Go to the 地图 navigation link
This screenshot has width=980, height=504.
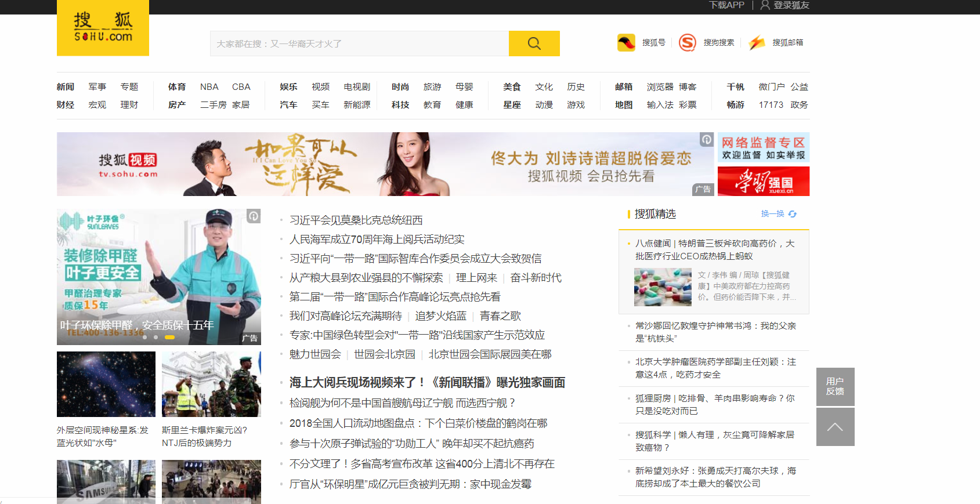tap(624, 105)
